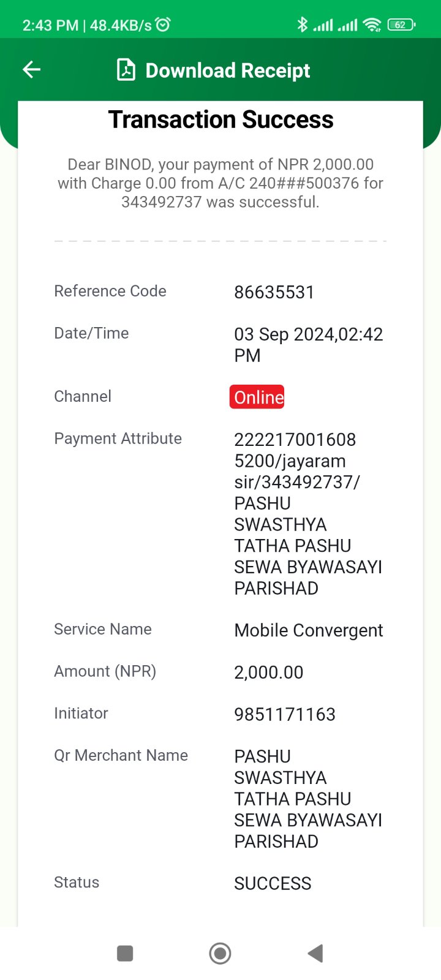This screenshot has height=980, width=441.
Task: Tap the Online channel badge
Action: tap(257, 397)
